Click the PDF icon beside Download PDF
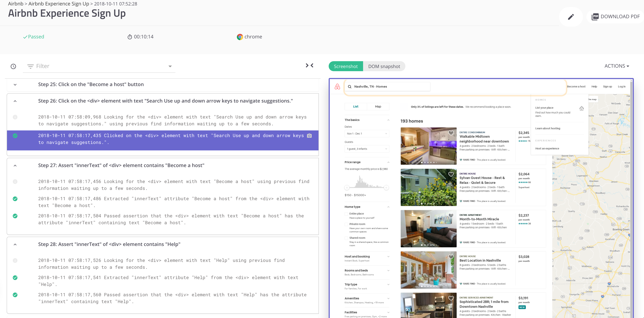This screenshot has width=644, height=318. tap(595, 17)
